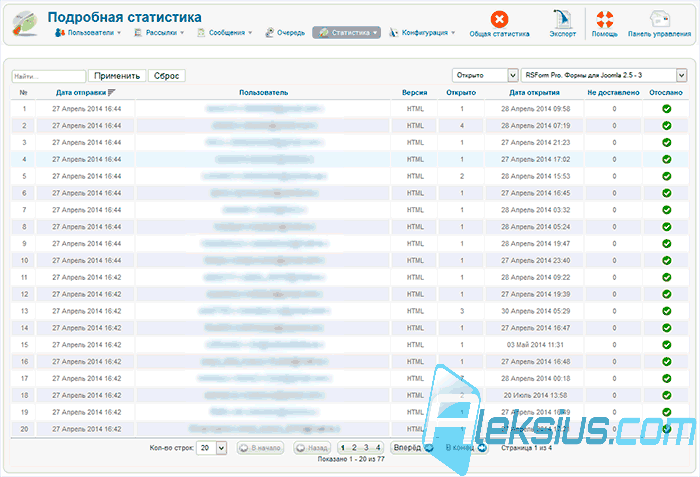The image size is (700, 477).
Task: Click the Общая статистика red cross icon
Action: (499, 19)
